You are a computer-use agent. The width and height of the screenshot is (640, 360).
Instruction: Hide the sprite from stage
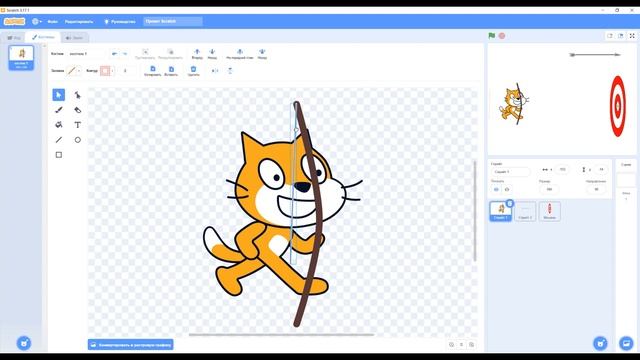tap(507, 189)
